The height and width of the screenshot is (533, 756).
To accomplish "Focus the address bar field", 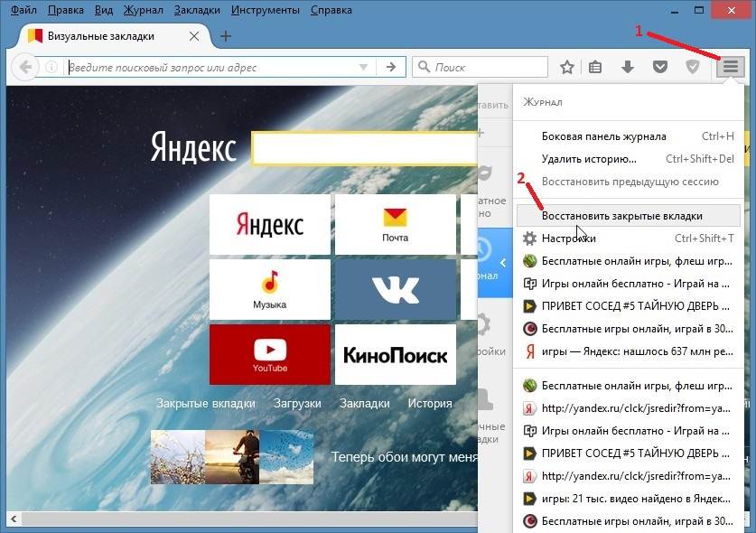I will click(x=212, y=67).
